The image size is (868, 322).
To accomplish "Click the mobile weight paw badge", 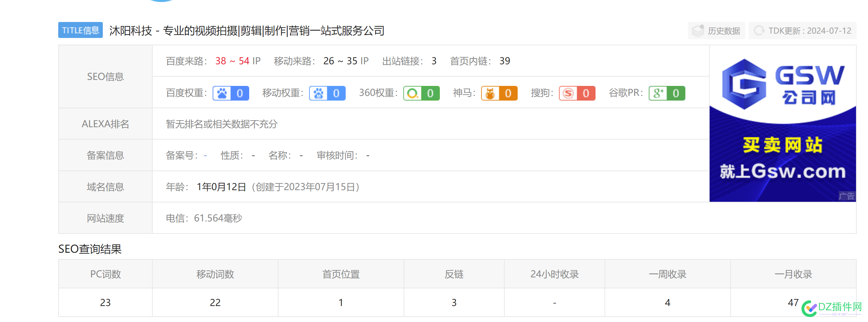I will pyautogui.click(x=327, y=93).
